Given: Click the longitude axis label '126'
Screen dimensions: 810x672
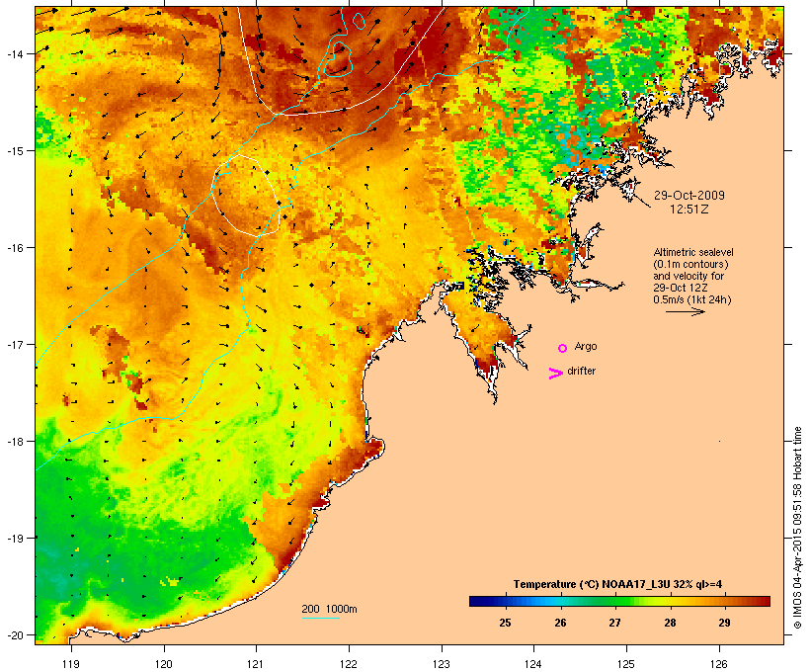Looking at the screenshot, I should coord(719,664).
